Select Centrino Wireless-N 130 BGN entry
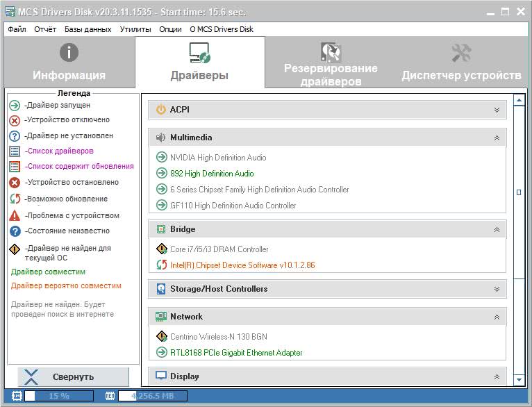The image size is (532, 407). coord(219,336)
